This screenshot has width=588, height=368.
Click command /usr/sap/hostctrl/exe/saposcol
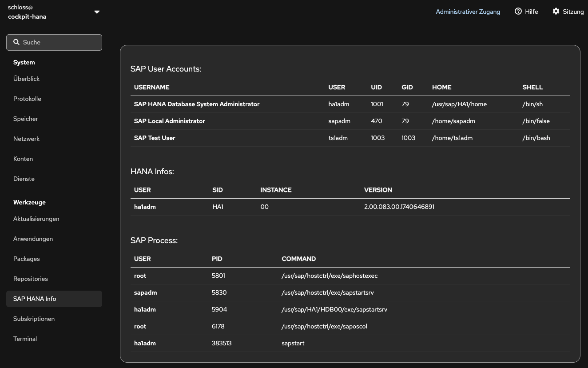(x=324, y=326)
